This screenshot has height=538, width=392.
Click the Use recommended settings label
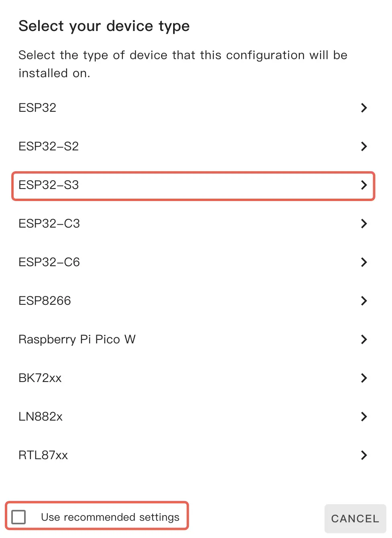click(110, 517)
